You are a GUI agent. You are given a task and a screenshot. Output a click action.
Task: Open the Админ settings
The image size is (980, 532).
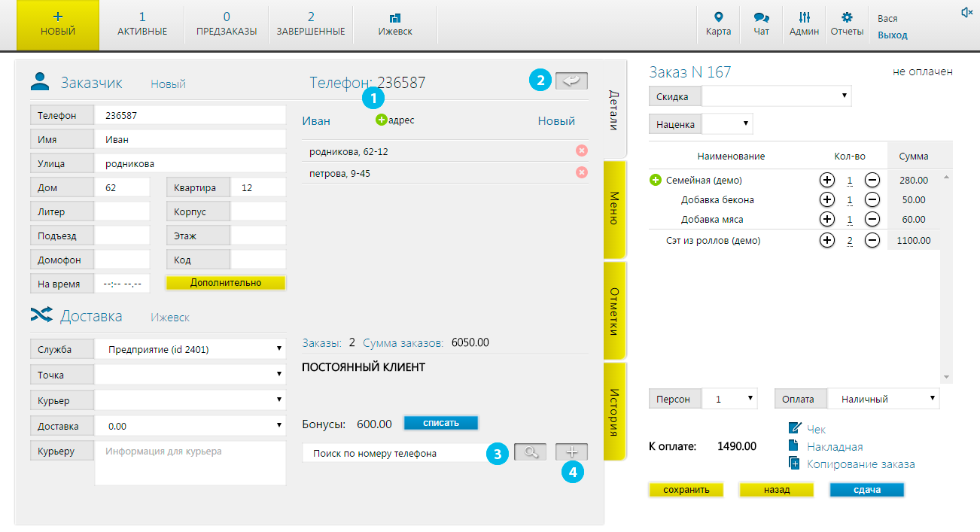click(804, 25)
